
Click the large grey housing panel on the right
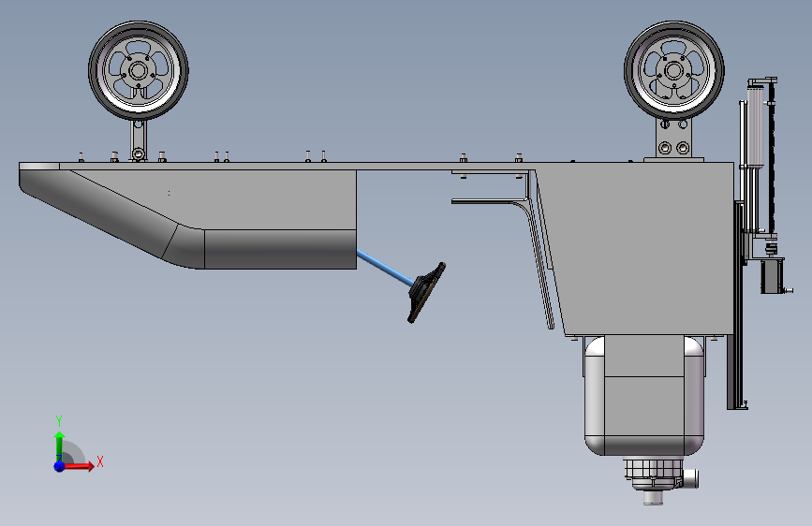point(642,249)
